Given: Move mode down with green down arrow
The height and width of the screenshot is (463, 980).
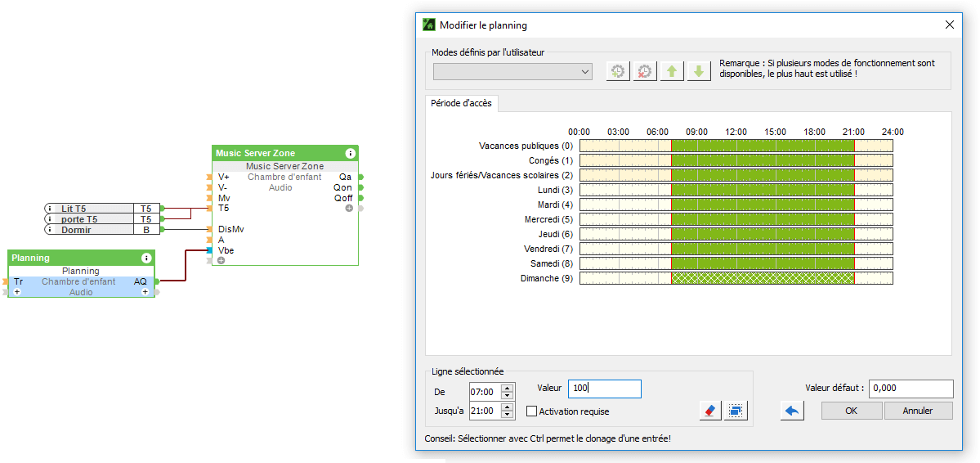Looking at the screenshot, I should pos(698,71).
